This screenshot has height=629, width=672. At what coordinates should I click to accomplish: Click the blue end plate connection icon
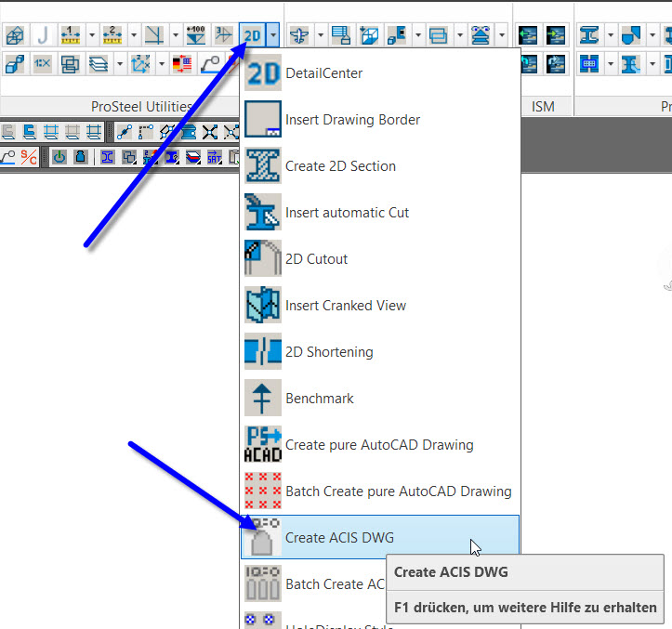click(589, 64)
